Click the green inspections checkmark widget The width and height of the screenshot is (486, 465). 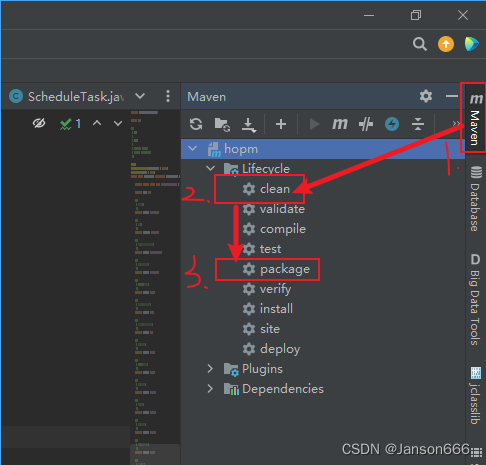pyautogui.click(x=70, y=124)
